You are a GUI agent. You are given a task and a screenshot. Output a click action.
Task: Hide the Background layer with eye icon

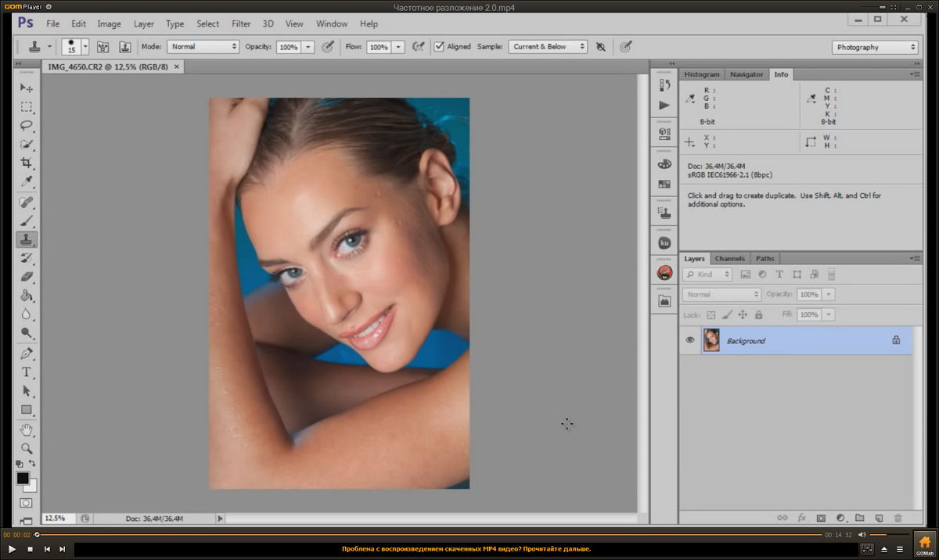690,340
